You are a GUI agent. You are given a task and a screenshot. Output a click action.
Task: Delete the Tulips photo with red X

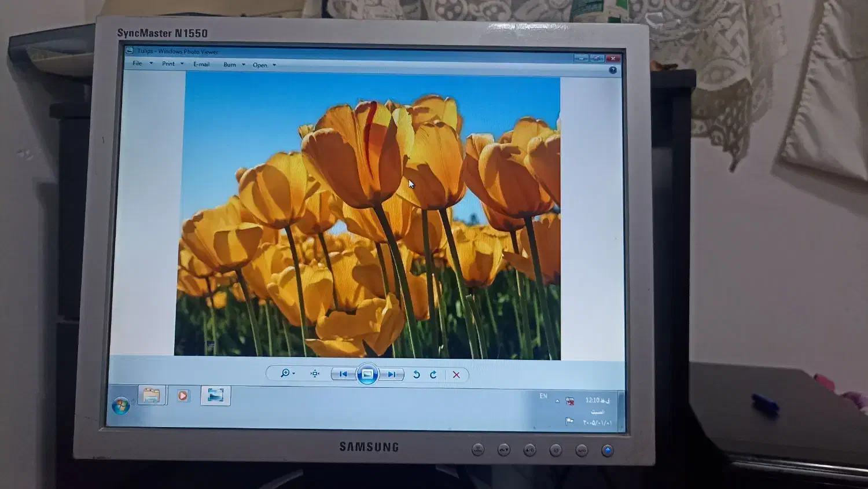tap(456, 375)
